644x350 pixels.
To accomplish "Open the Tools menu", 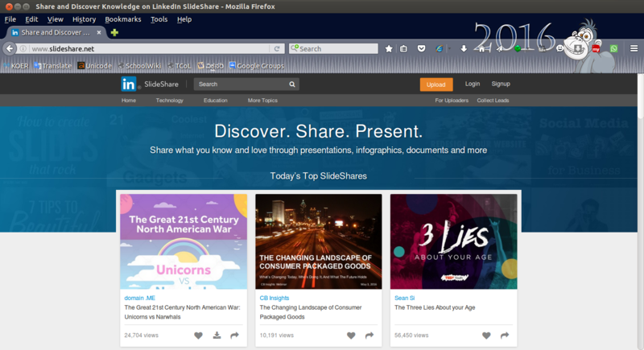I will point(159,19).
